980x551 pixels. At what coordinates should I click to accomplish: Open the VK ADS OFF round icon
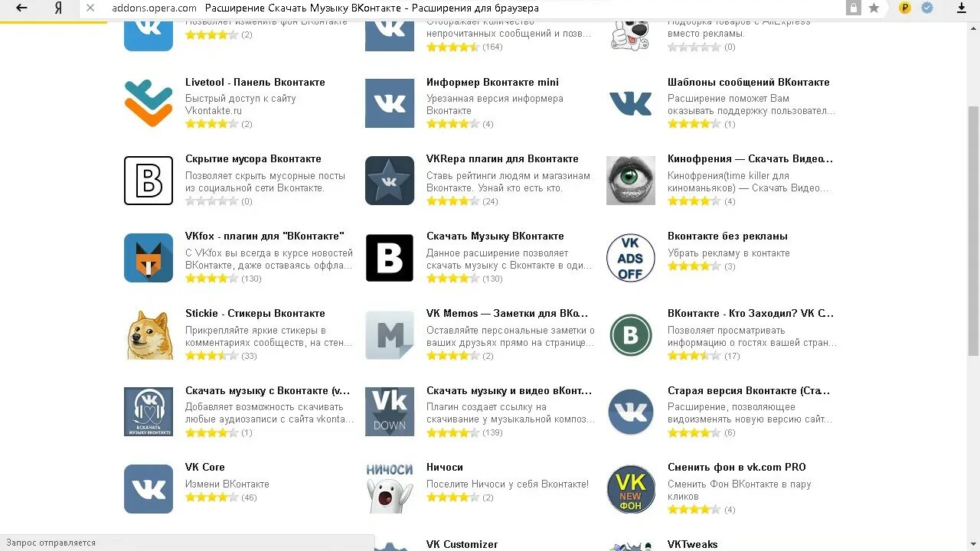coord(630,258)
